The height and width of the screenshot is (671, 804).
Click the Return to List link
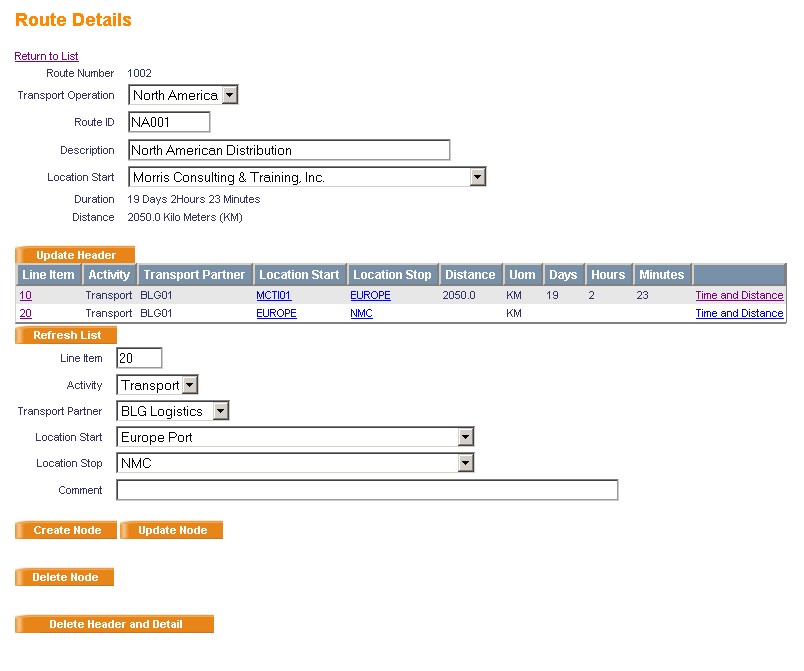point(46,56)
